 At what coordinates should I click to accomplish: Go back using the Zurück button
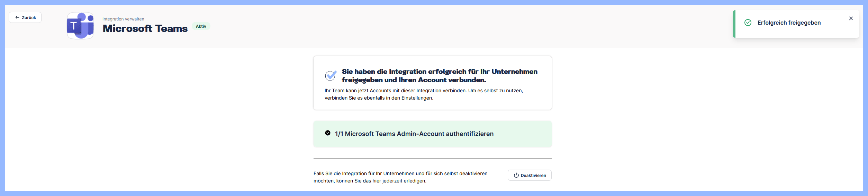[25, 17]
